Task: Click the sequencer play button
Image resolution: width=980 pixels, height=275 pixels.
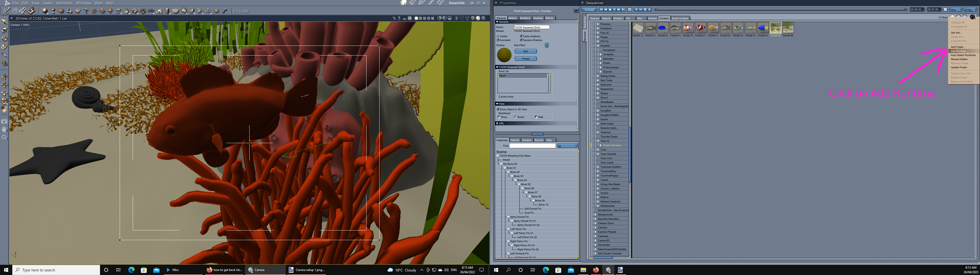Action: [x=614, y=9]
